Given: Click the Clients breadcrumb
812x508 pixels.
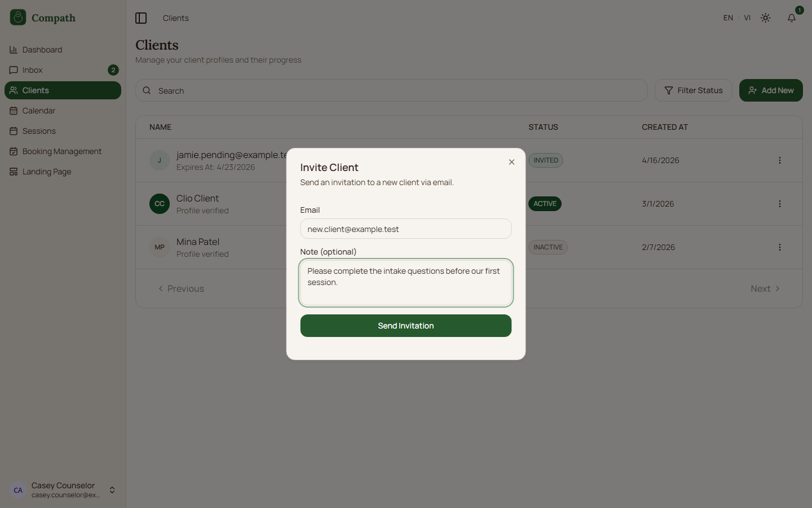Looking at the screenshot, I should coord(175,18).
